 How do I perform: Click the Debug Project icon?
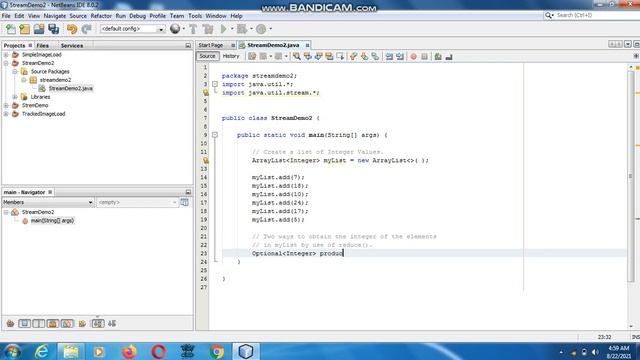point(242,29)
